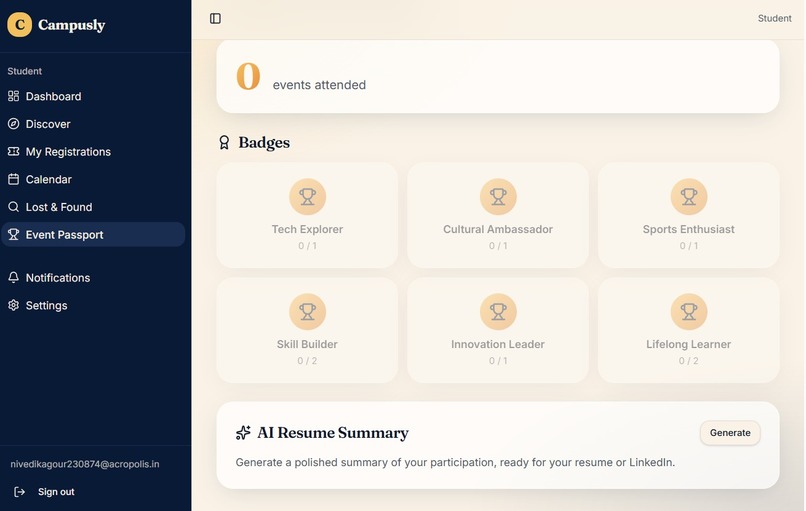Click the Sign out arrow icon
The height and width of the screenshot is (511, 806).
click(x=20, y=492)
